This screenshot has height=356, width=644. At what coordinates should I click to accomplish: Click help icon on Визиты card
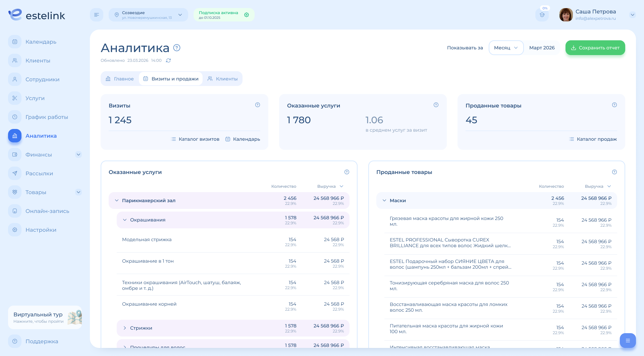(258, 105)
